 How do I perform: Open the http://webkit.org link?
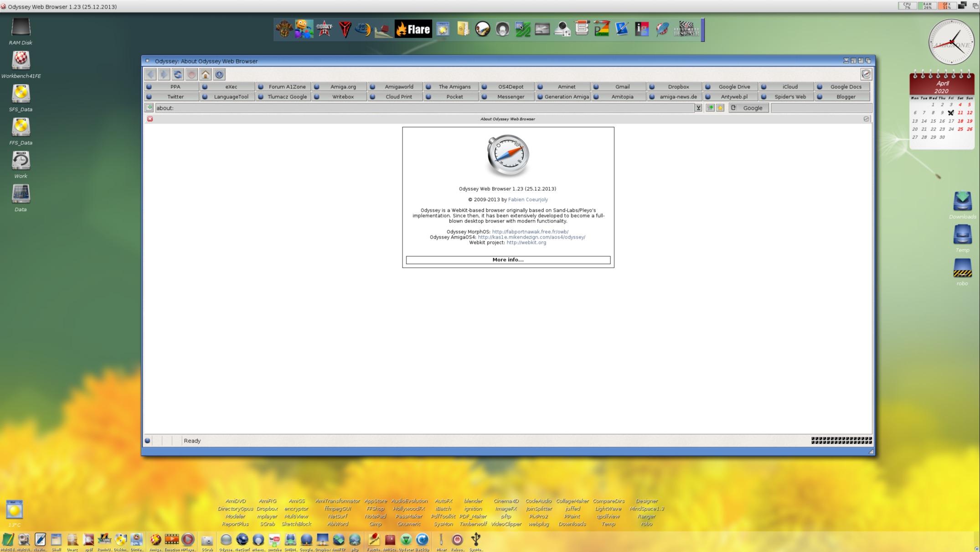pyautogui.click(x=526, y=243)
